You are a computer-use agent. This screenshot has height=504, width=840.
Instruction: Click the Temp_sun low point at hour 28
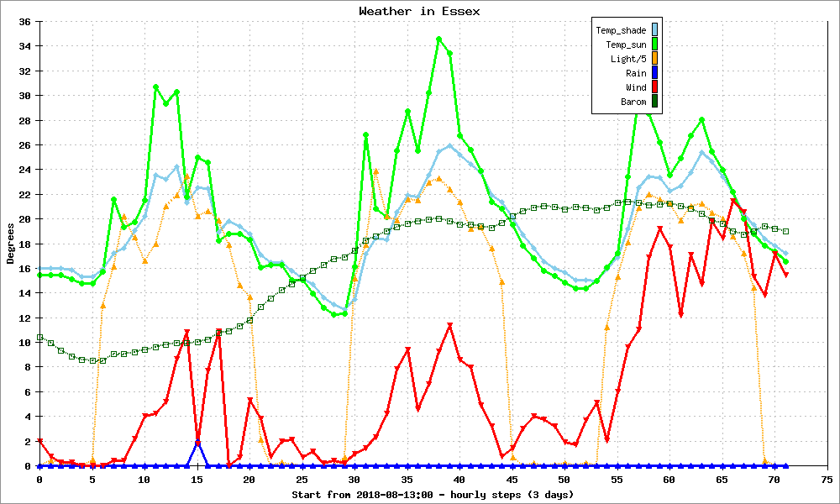point(334,315)
